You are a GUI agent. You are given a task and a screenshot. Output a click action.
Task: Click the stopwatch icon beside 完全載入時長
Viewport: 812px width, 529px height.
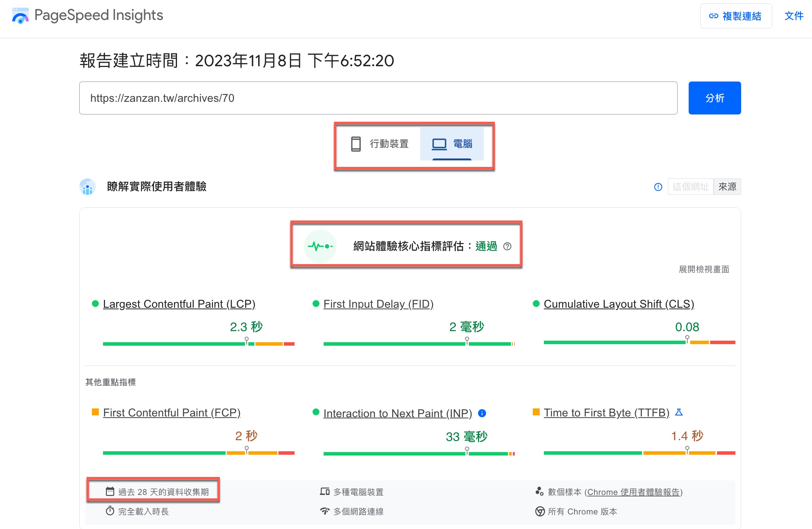[110, 511]
